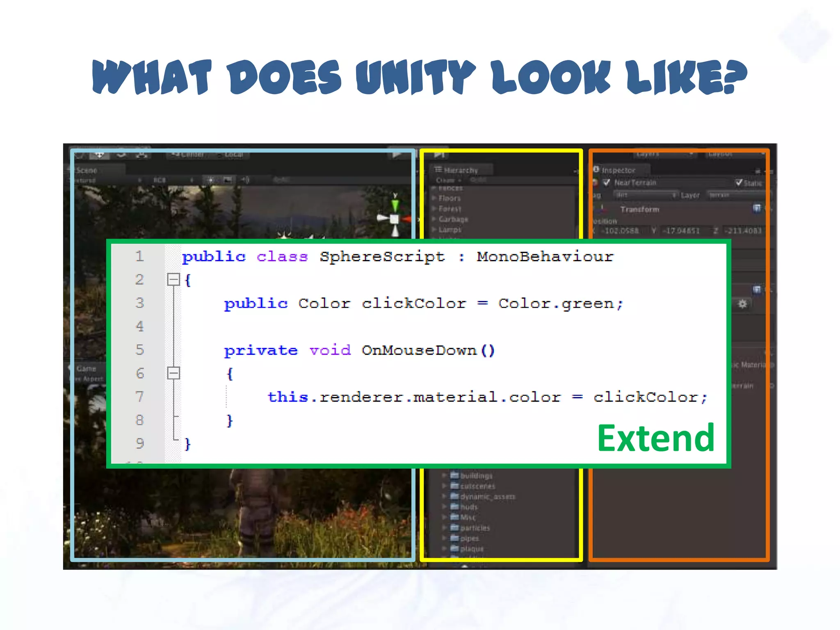Click the Hierarchy tab list icon
Viewport: 840px width, 630px height.
pyautogui.click(x=438, y=169)
